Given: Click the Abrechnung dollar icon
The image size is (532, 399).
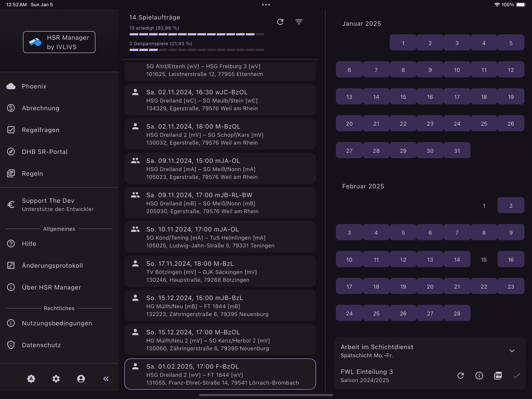Looking at the screenshot, I should [11, 108].
